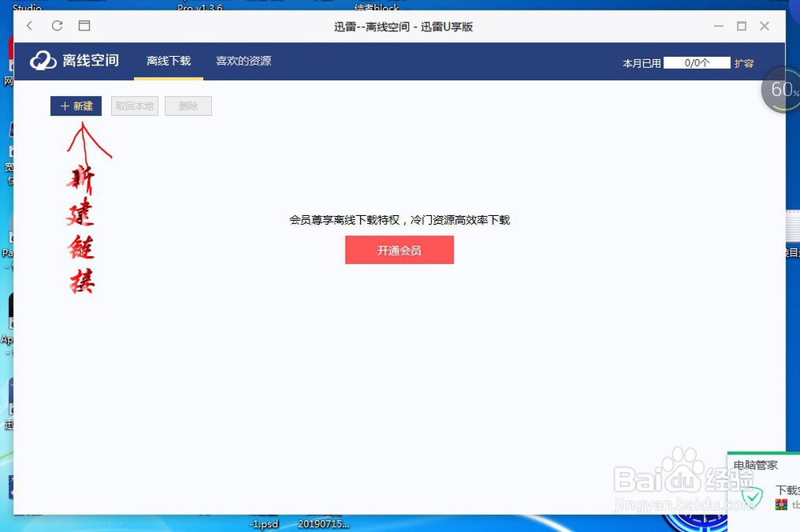Click the 60% floating speed ball

[782, 90]
